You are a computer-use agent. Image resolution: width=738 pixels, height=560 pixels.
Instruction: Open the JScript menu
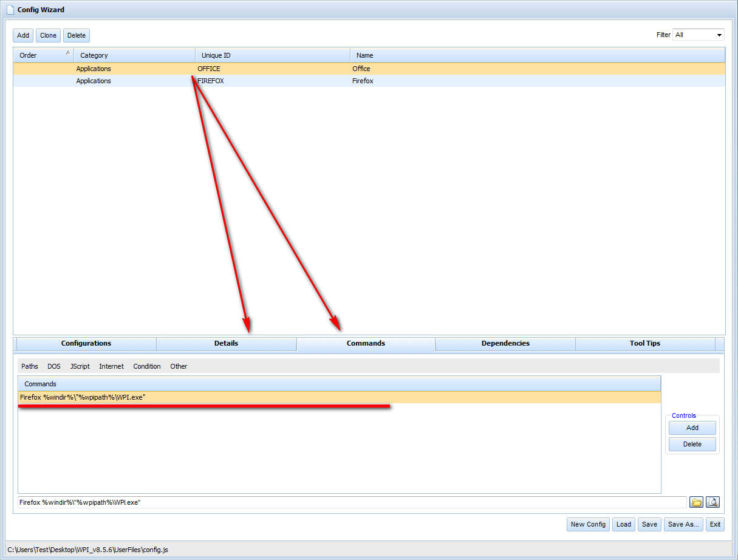click(x=80, y=366)
